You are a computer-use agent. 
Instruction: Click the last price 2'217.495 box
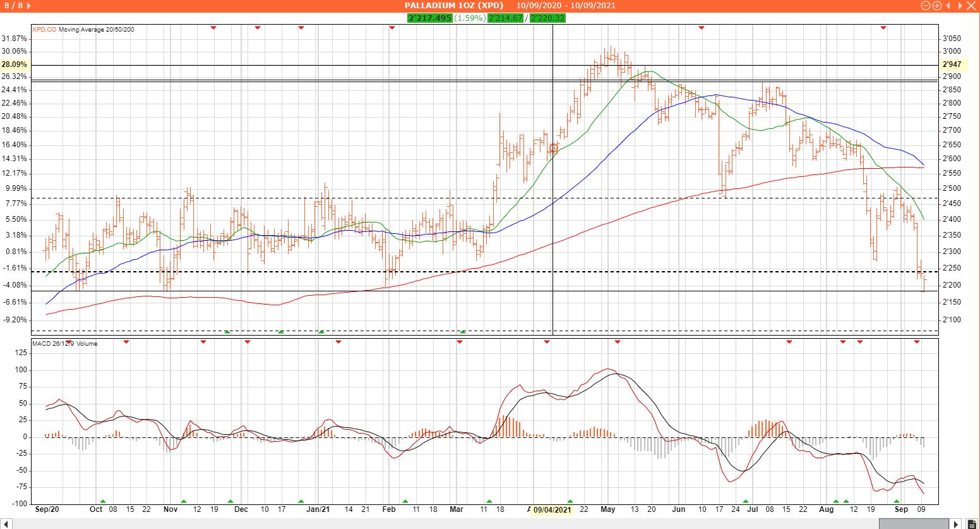(x=430, y=18)
